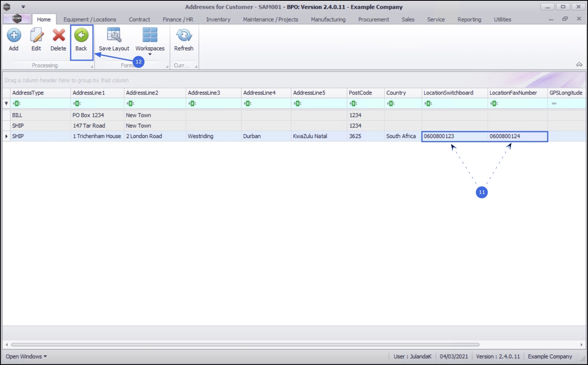588x365 pixels.
Task: Click the red Delete icon
Action: (x=59, y=36)
